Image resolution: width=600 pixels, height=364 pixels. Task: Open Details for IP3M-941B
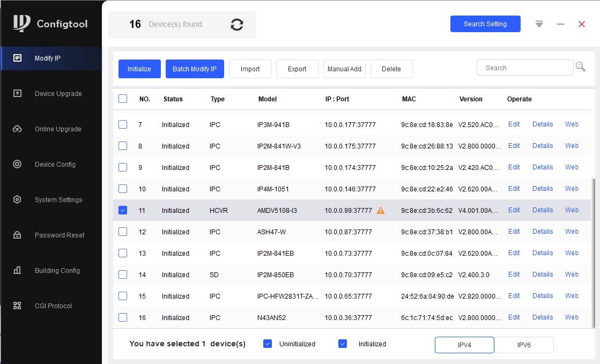click(543, 124)
